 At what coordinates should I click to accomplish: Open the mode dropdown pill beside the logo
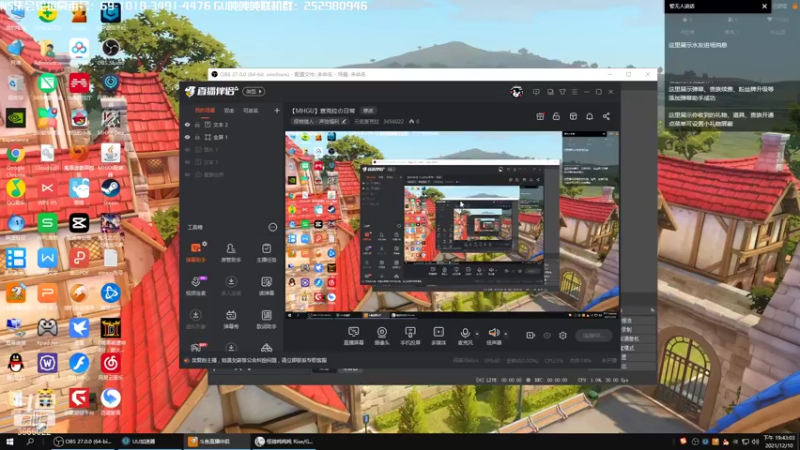point(254,92)
